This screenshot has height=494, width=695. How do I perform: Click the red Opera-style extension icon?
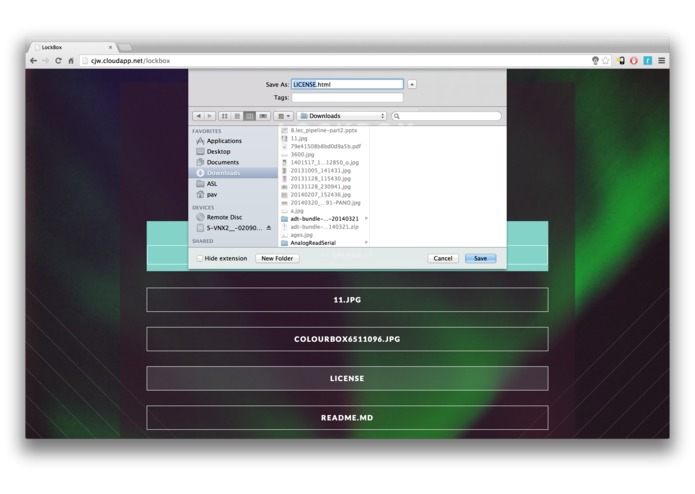pyautogui.click(x=634, y=61)
